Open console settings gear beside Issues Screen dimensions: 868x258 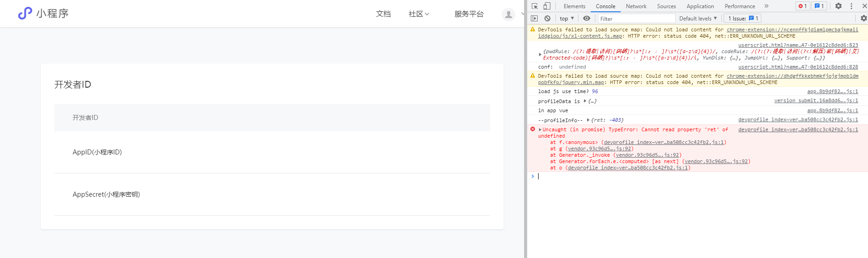coord(863,18)
